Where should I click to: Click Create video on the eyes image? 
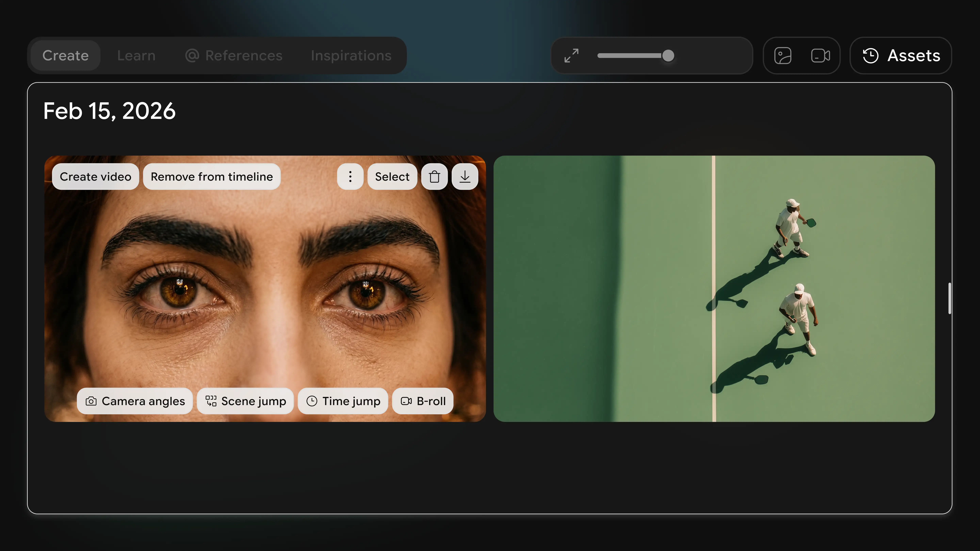click(95, 177)
